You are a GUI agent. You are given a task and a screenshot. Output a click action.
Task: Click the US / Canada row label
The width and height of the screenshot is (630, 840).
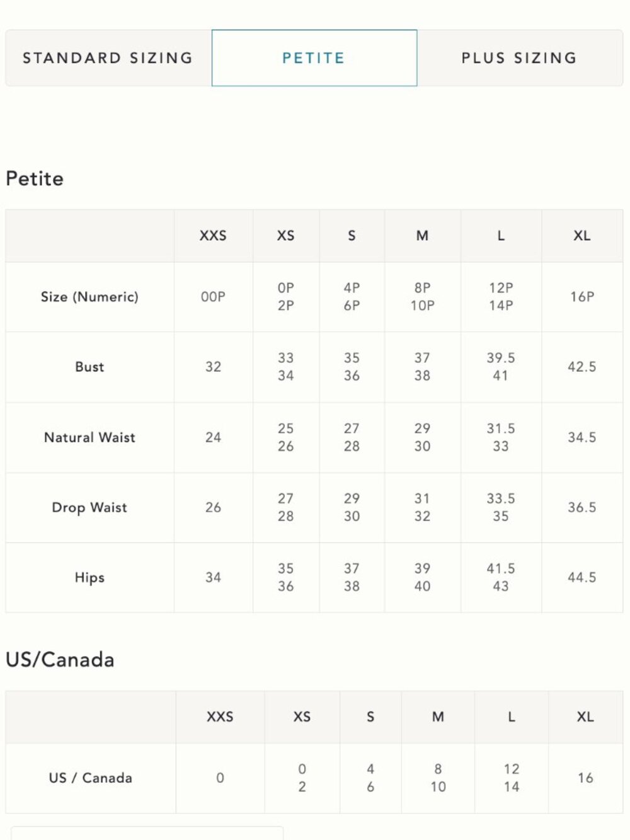(91, 778)
